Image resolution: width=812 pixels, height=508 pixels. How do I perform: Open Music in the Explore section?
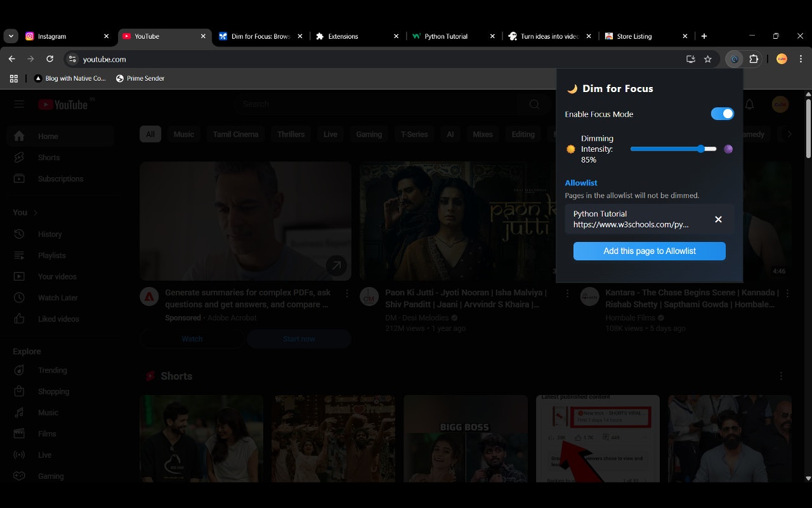(x=61, y=413)
